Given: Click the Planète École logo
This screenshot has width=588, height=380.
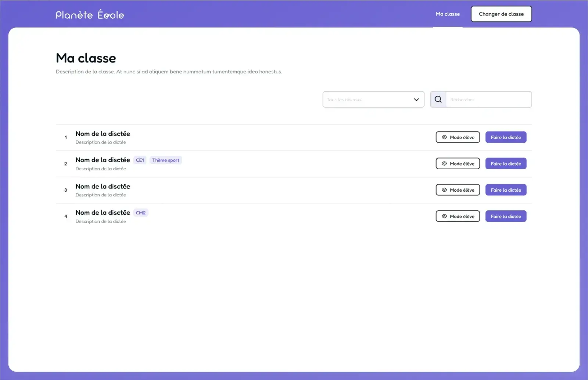Looking at the screenshot, I should click(90, 15).
